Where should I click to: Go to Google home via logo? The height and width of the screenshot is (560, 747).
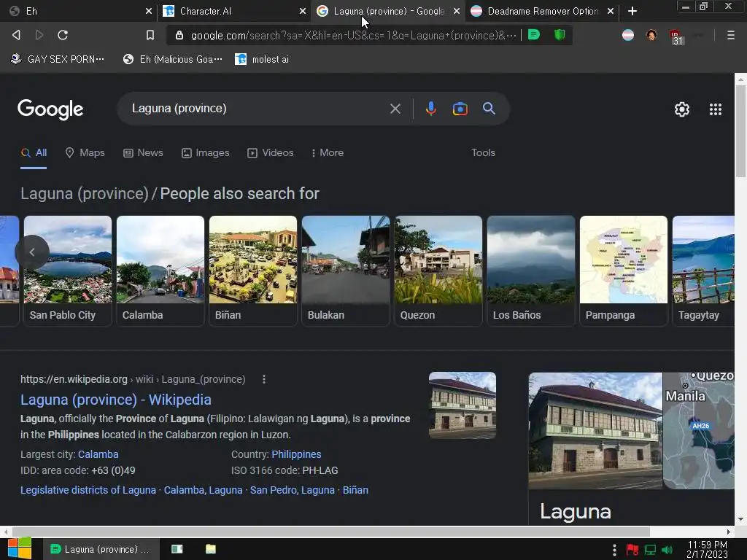(50, 109)
